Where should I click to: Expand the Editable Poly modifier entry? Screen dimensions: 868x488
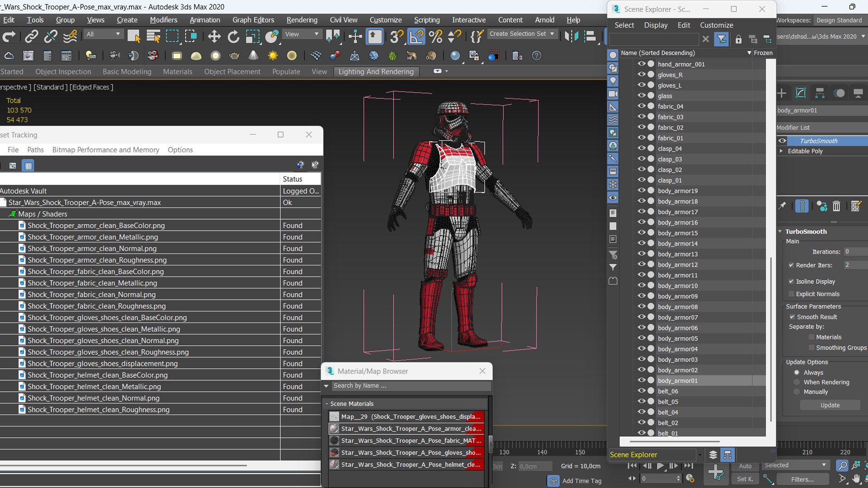781,151
